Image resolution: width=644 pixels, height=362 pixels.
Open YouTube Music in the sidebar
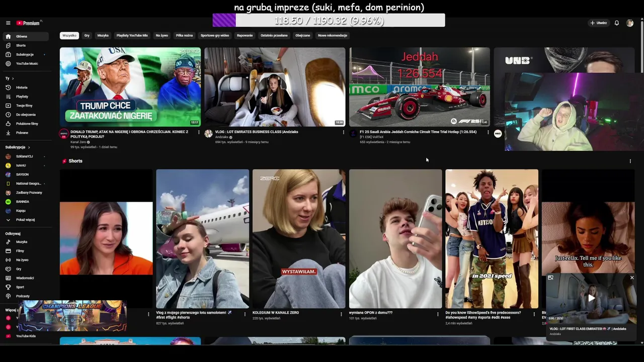pyautogui.click(x=27, y=63)
